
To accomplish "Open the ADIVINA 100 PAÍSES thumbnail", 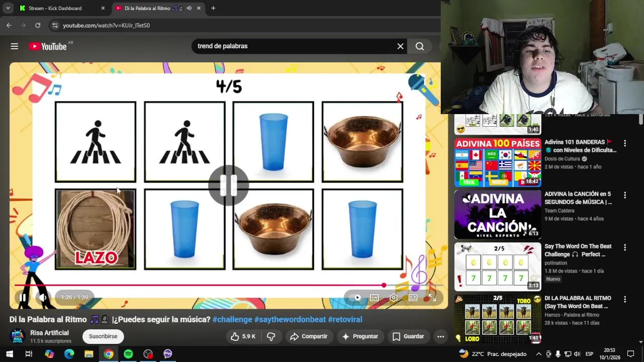I will [498, 162].
